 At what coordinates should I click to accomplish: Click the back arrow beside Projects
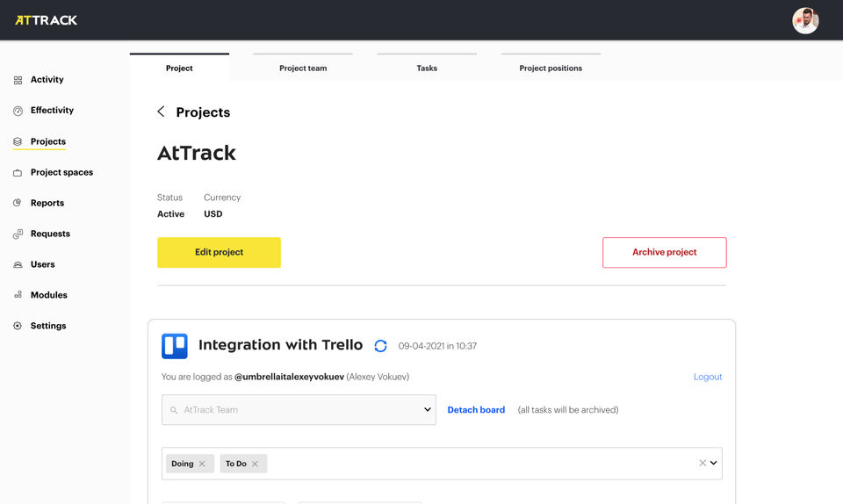[161, 112]
